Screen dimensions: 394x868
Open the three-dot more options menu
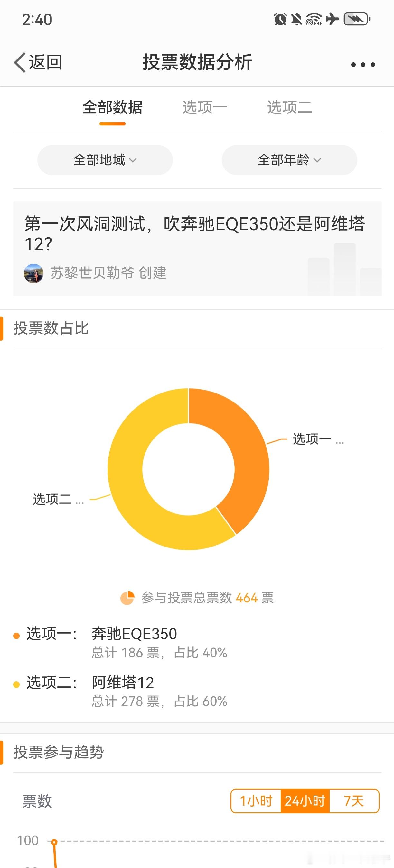[x=363, y=64]
